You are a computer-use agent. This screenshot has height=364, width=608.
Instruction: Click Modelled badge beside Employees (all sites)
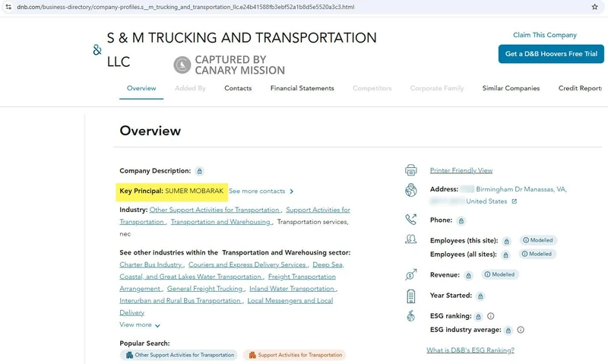point(537,254)
